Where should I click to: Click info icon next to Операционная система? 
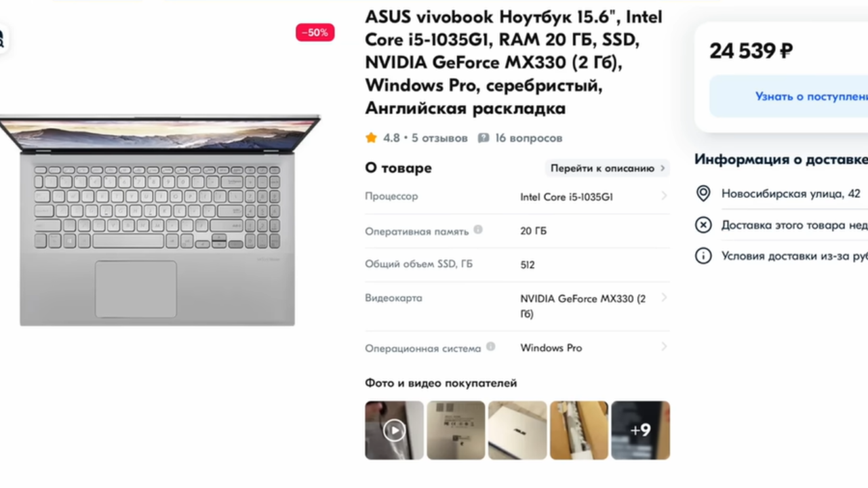pyautogui.click(x=490, y=346)
